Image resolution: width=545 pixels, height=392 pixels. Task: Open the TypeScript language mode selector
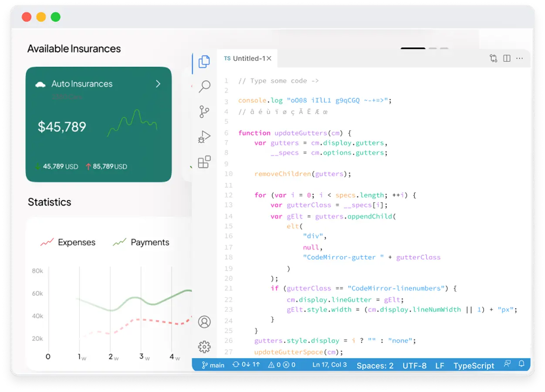(x=474, y=365)
